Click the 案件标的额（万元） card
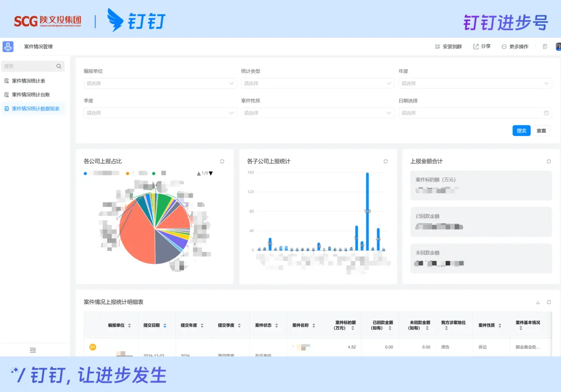Viewport: 561px width, 392px height. (x=481, y=185)
